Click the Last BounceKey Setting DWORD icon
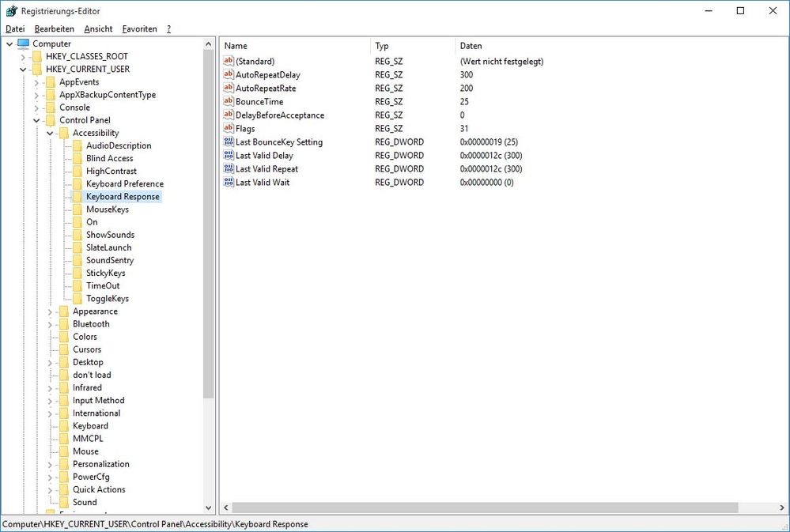The image size is (790, 532). pyautogui.click(x=229, y=142)
